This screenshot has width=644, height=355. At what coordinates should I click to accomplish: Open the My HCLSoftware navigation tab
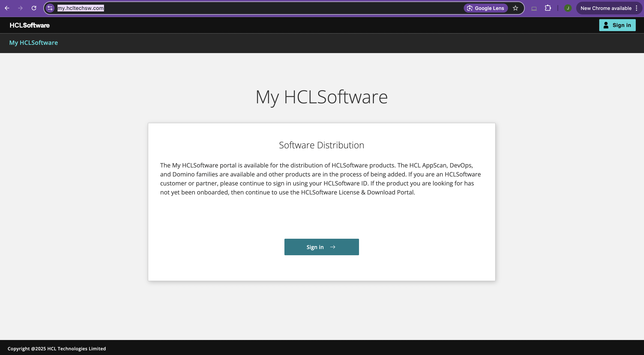(34, 43)
